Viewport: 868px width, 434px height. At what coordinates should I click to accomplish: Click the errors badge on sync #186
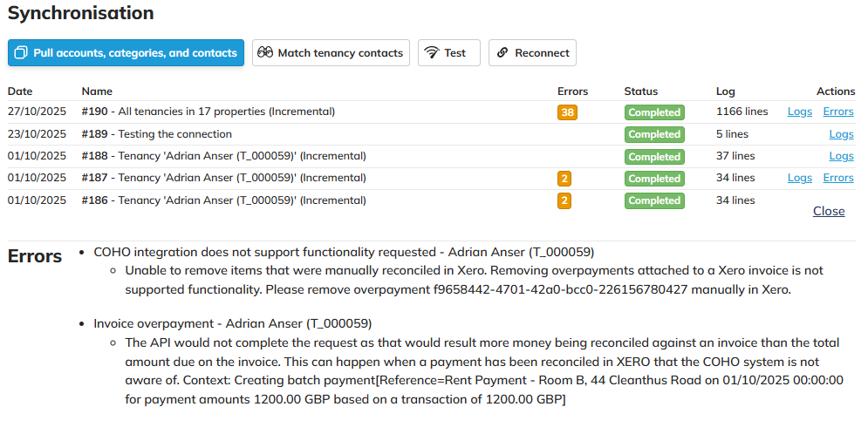[x=564, y=200]
